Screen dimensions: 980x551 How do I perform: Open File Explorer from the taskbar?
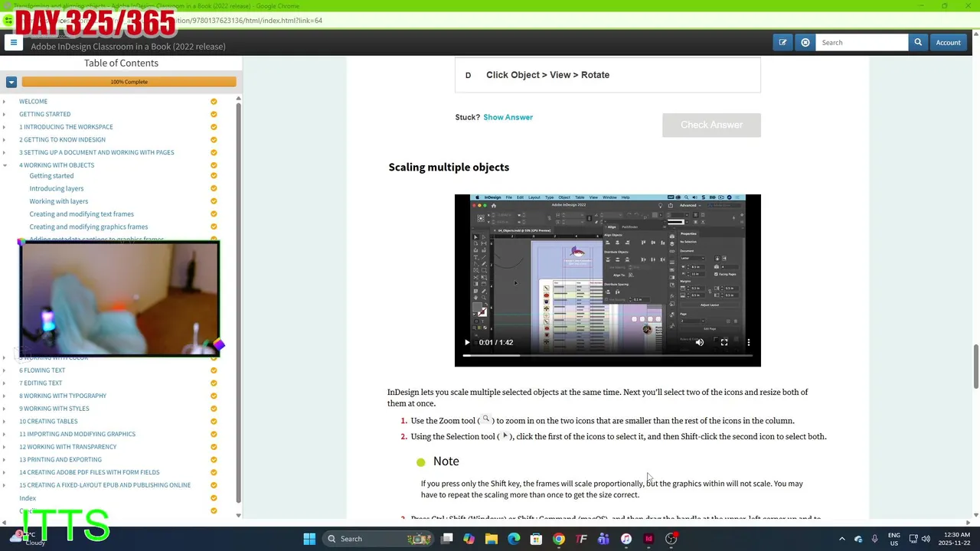pos(492,539)
